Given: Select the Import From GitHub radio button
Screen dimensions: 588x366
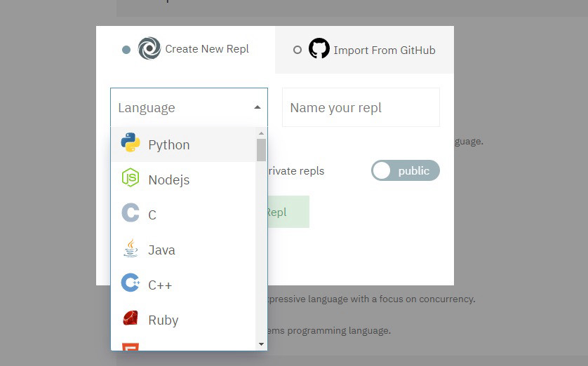Looking at the screenshot, I should pos(298,50).
